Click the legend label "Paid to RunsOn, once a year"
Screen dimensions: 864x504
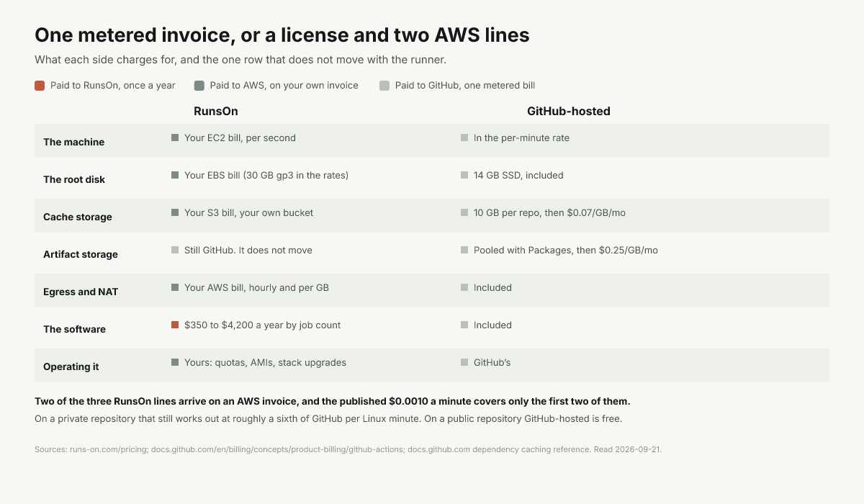pos(113,86)
